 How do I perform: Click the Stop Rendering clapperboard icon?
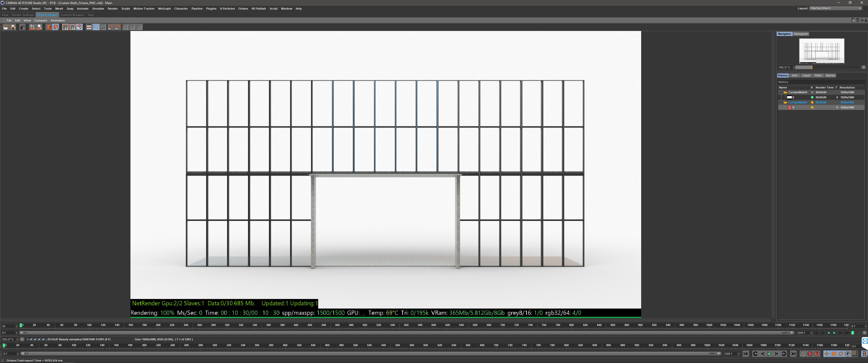[22, 27]
